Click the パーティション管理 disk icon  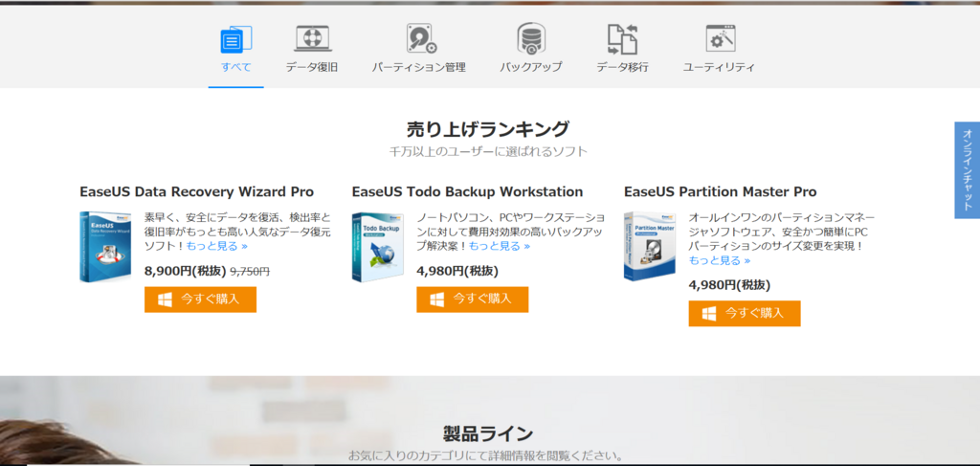pos(421,38)
